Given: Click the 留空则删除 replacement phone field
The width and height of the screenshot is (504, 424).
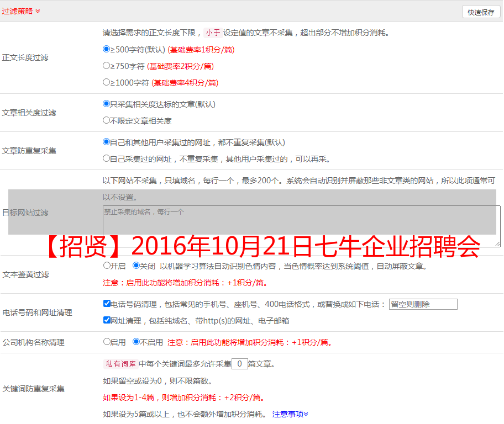Looking at the screenshot, I should pos(423,304).
